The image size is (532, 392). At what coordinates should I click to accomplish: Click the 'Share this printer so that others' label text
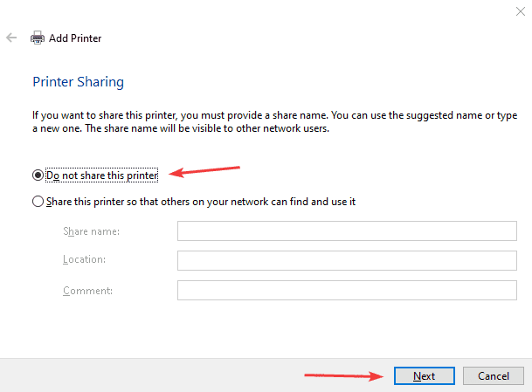(x=200, y=202)
